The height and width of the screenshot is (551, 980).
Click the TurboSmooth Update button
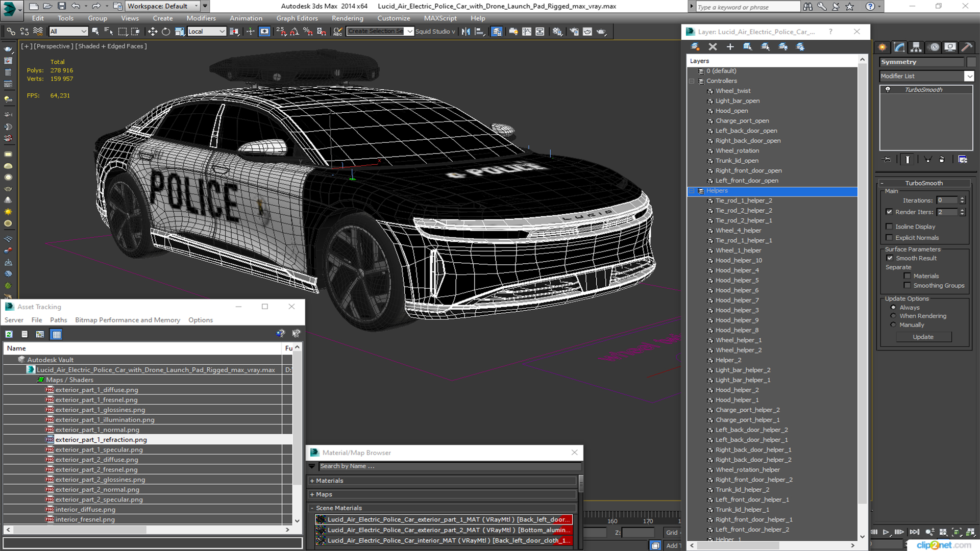coord(923,337)
